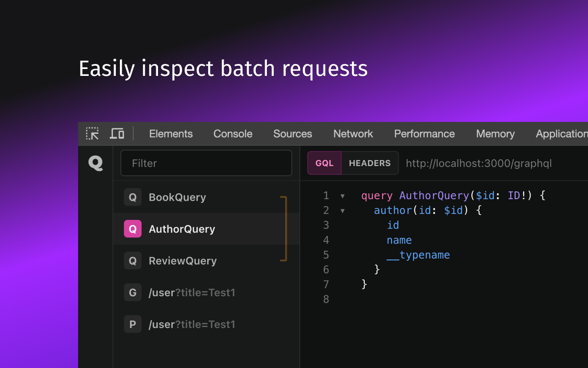
Task: Click the 'Easily inspect batch requests' heading
Action: click(223, 69)
